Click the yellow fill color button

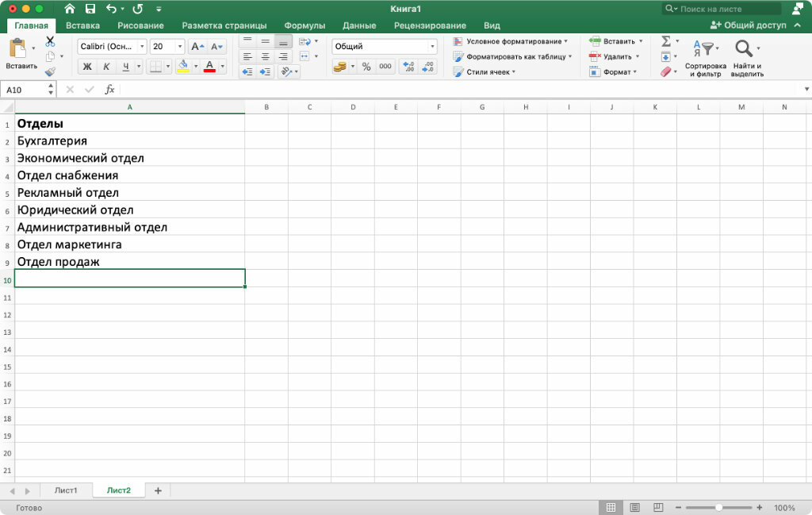(x=183, y=67)
